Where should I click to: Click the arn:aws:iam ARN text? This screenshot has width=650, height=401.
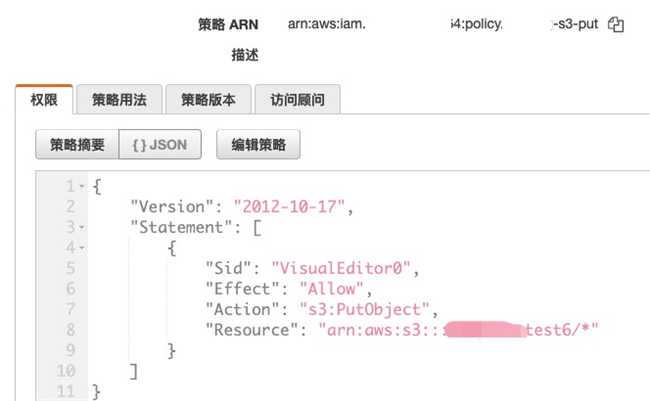(327, 24)
